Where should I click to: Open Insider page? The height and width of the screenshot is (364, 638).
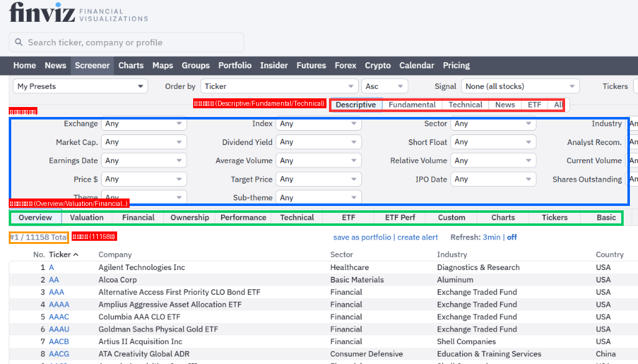[x=274, y=65]
